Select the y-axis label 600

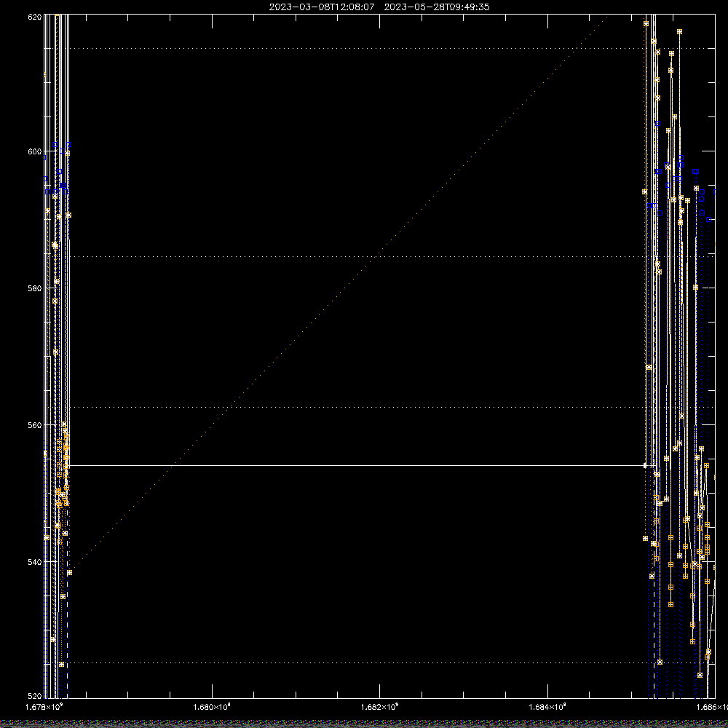pyautogui.click(x=35, y=151)
